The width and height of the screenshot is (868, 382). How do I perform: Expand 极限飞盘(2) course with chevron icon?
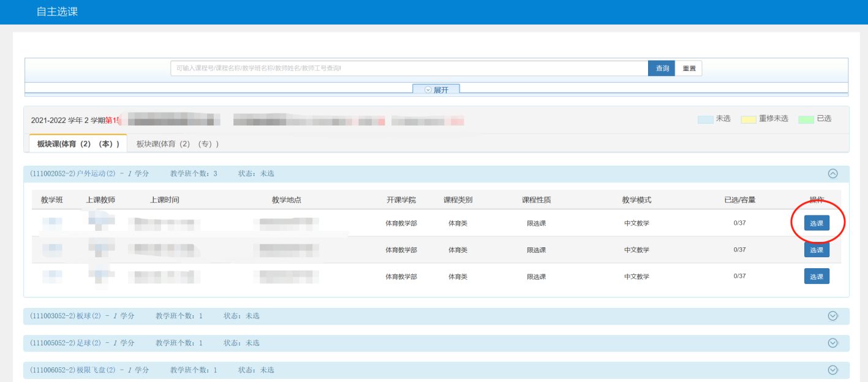tap(832, 370)
